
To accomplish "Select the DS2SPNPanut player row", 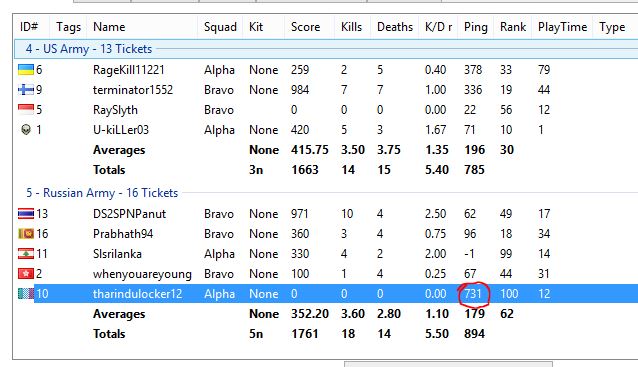I will pos(326,214).
